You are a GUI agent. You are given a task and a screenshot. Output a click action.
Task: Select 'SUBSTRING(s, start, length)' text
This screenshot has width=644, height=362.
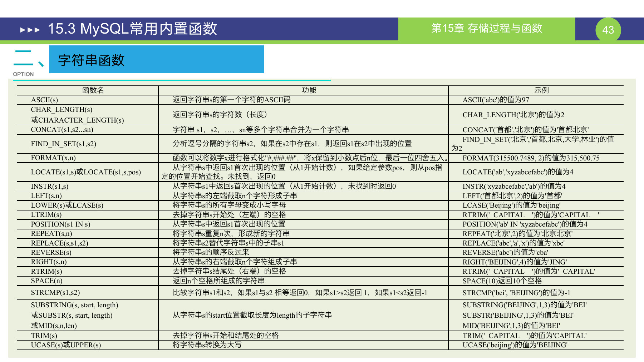[x=74, y=305]
